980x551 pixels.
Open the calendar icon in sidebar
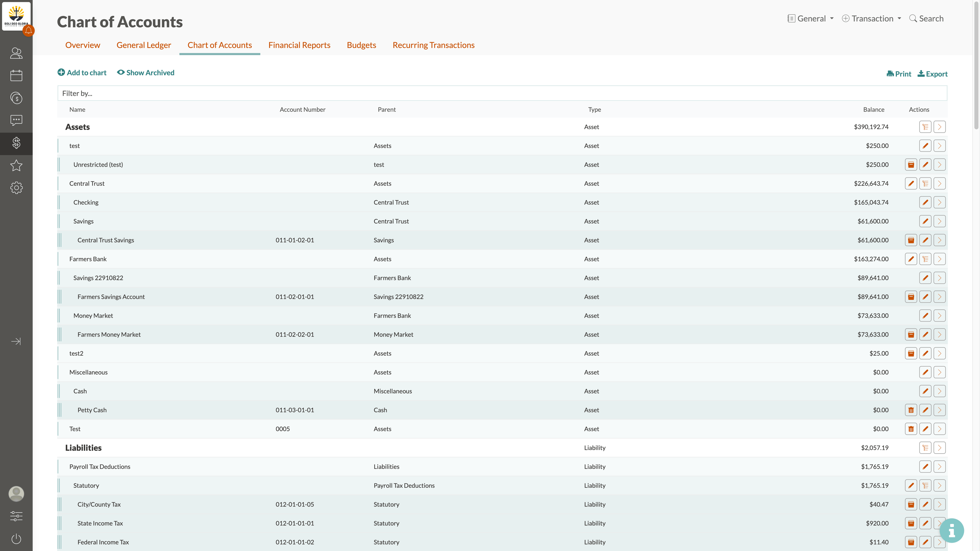[16, 75]
